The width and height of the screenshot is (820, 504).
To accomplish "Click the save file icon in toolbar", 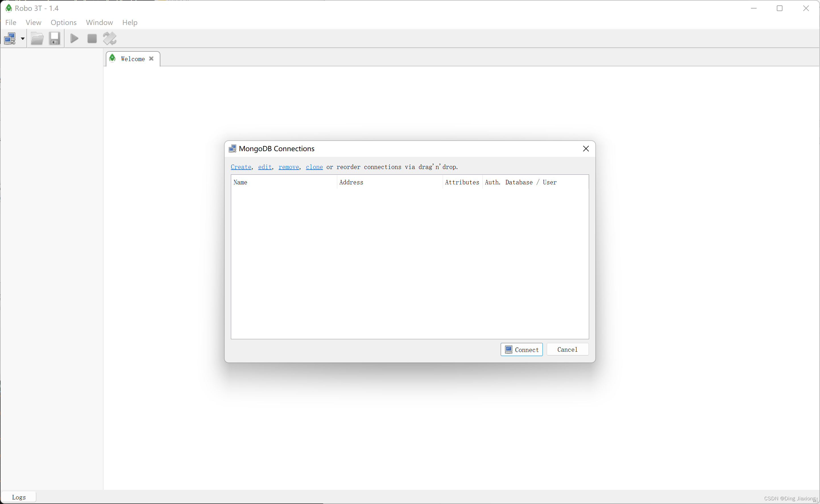I will click(x=54, y=39).
